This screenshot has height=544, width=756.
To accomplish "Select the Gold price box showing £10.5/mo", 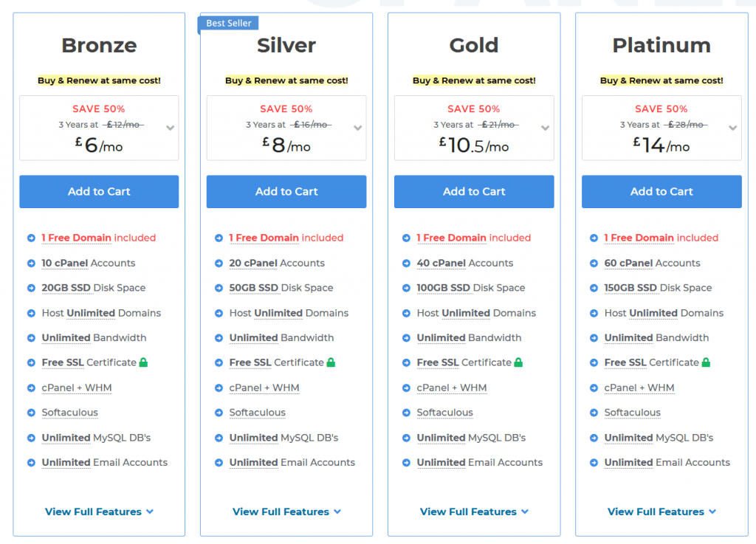I will [x=474, y=128].
